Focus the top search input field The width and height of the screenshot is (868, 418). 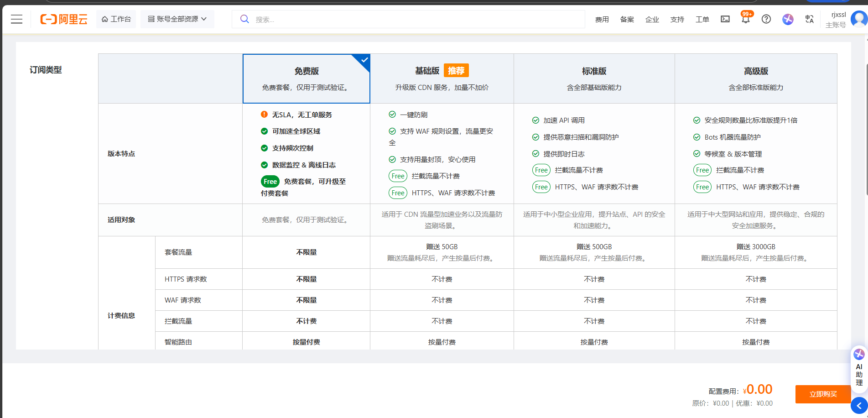411,20
